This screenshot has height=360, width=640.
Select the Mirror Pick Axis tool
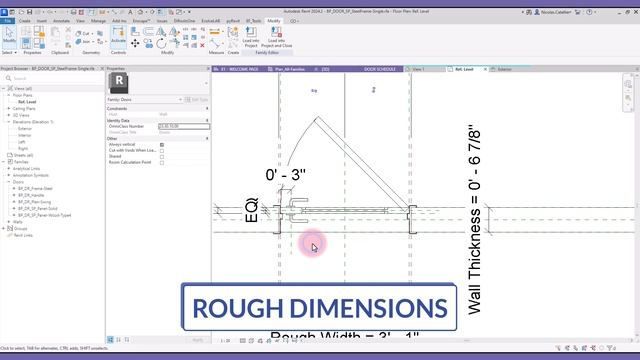(x=161, y=31)
